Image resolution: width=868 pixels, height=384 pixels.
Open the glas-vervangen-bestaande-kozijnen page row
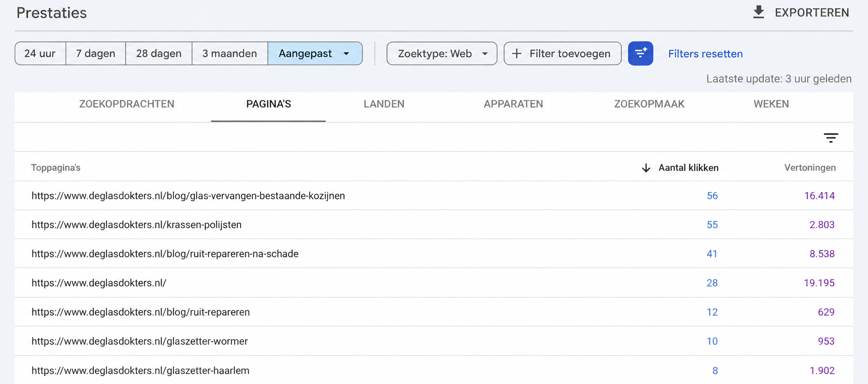pyautogui.click(x=434, y=196)
